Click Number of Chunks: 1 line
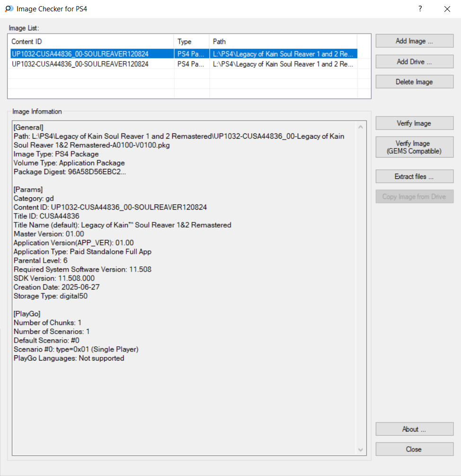The image size is (461, 476). (47, 323)
